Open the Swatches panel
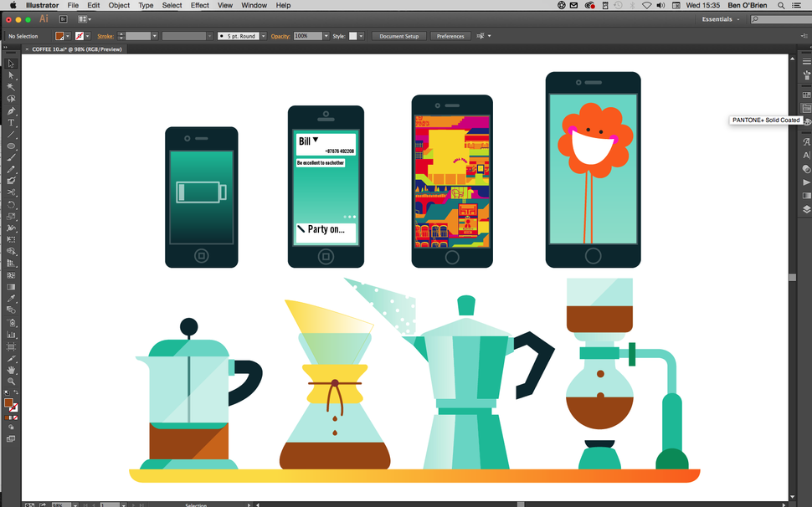Viewport: 812px width, 507px height. [805, 94]
